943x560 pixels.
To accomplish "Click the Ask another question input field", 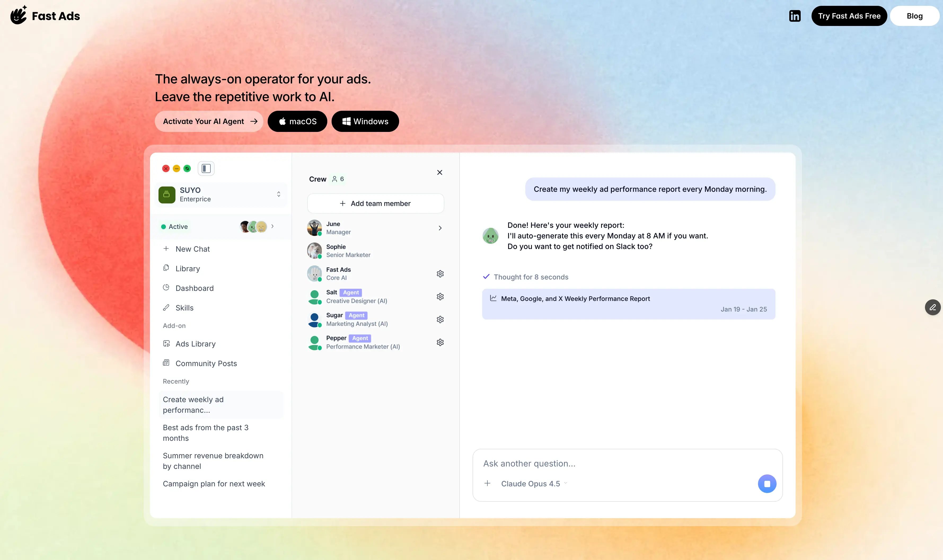I will click(x=619, y=463).
